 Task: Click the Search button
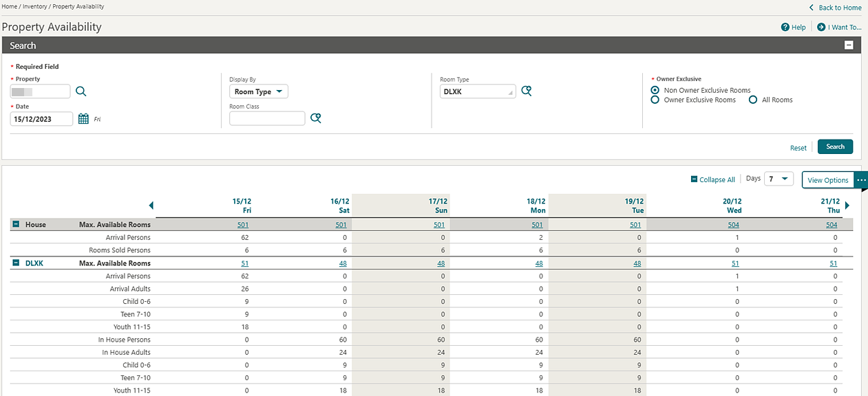[835, 146]
